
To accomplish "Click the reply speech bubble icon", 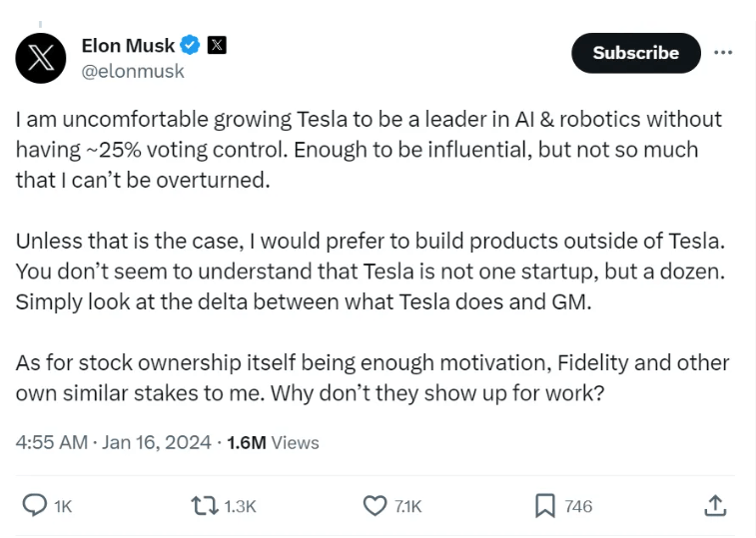I will 35,506.
